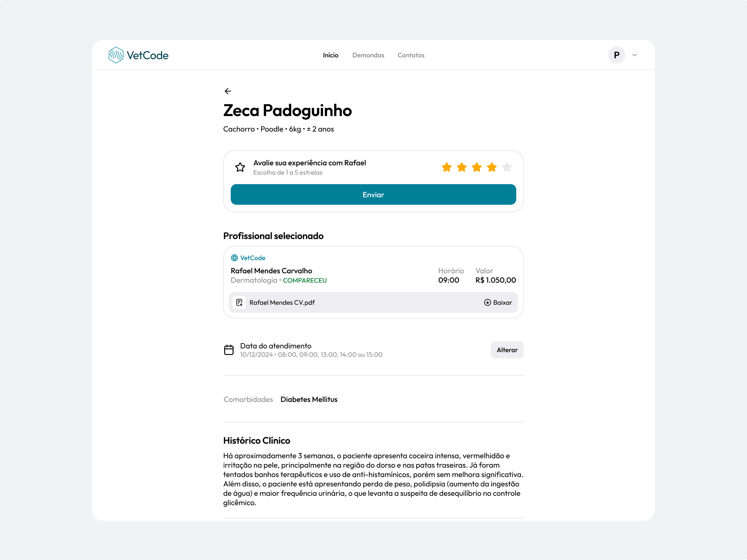Click the Baixar download link
747x560 pixels.
[502, 302]
